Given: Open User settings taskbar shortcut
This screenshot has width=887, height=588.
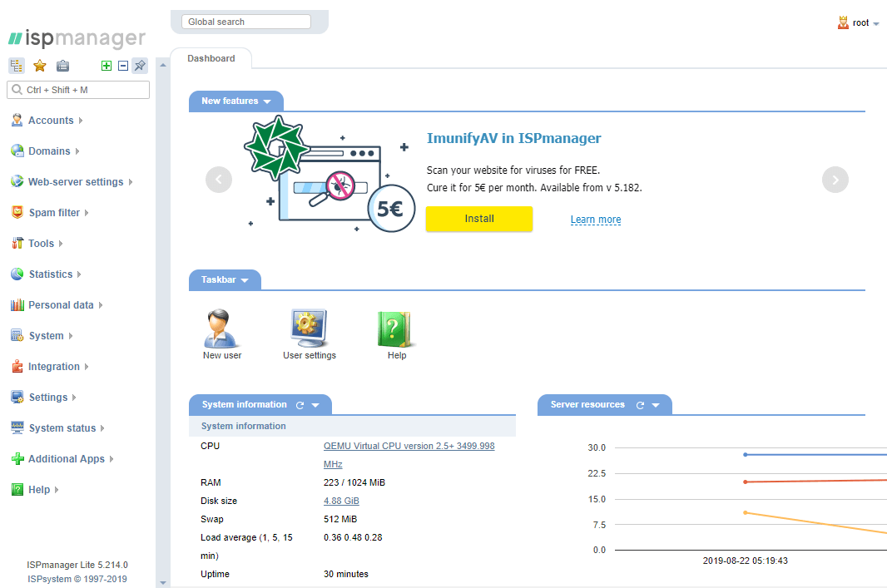Looking at the screenshot, I should [x=309, y=334].
